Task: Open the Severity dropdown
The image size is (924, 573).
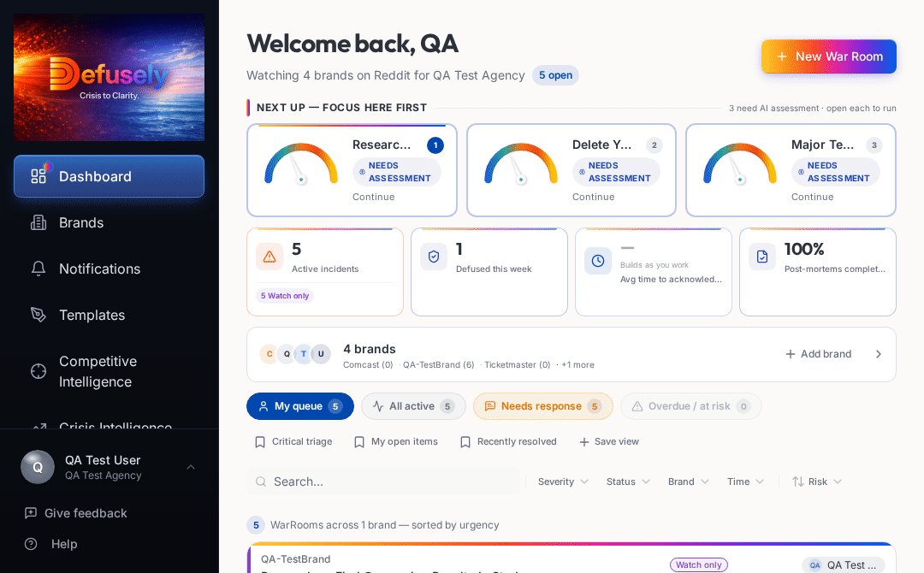Action: 562,481
